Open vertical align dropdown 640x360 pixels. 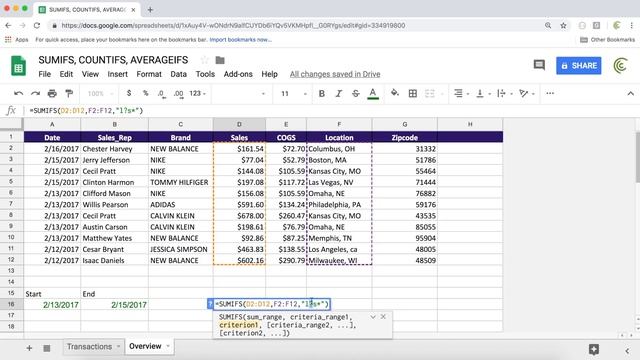[x=483, y=93]
